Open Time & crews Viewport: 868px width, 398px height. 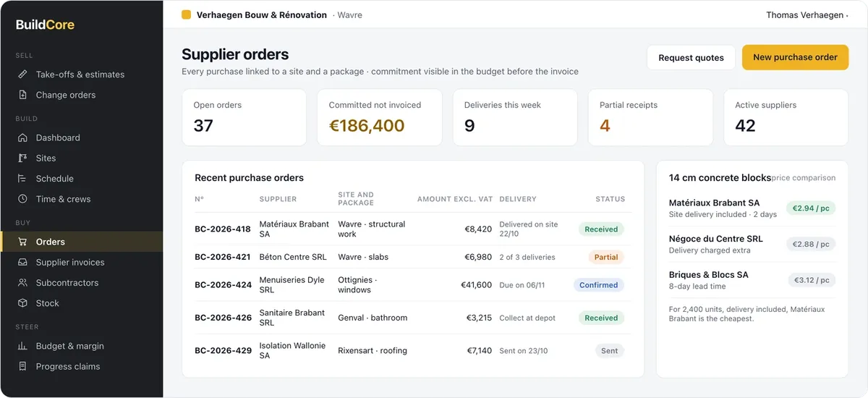(x=81, y=199)
